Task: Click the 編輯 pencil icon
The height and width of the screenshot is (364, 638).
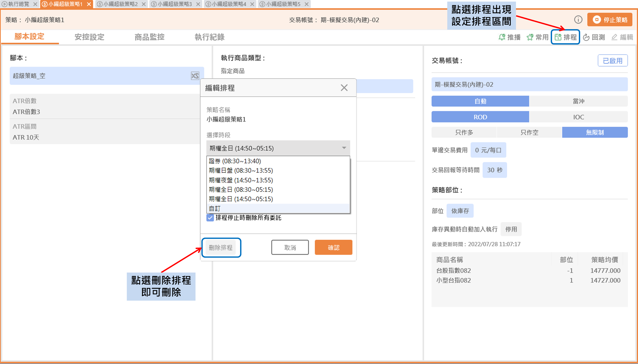Action: (614, 37)
